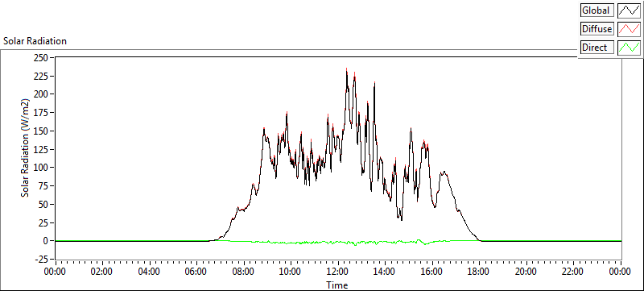Click the 10:00 time axis label
The image size is (644, 291).
point(291,272)
